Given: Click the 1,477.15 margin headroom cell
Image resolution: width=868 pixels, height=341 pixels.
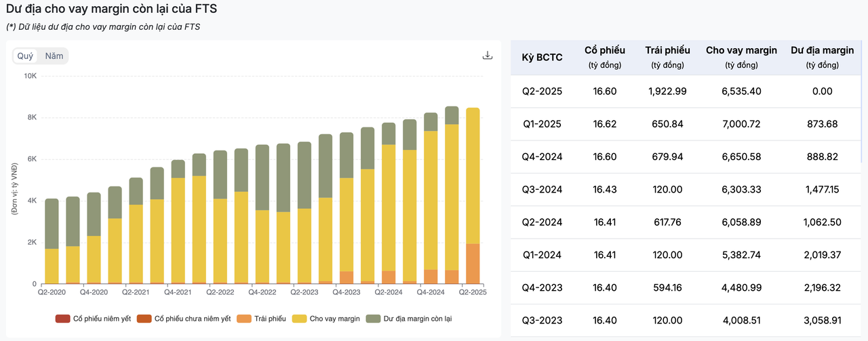Looking at the screenshot, I should (x=822, y=190).
